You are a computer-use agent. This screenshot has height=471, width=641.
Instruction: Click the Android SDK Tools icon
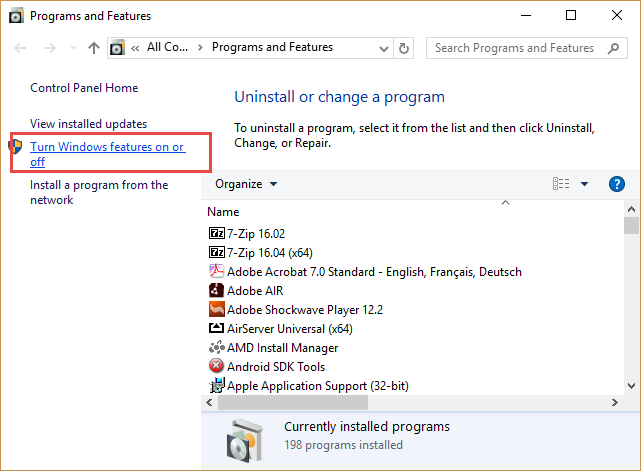tap(216, 366)
